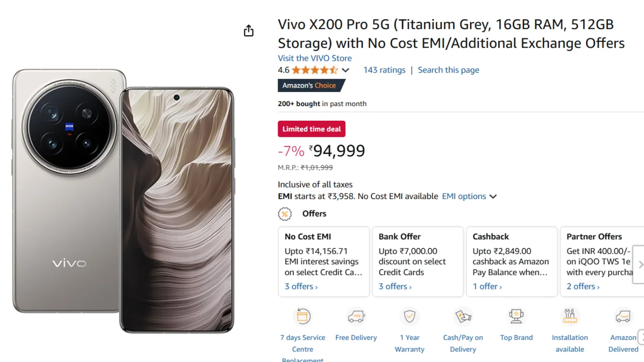Open the 3 offers link under No Cost EMI
This screenshot has height=362, width=644.
click(x=301, y=287)
